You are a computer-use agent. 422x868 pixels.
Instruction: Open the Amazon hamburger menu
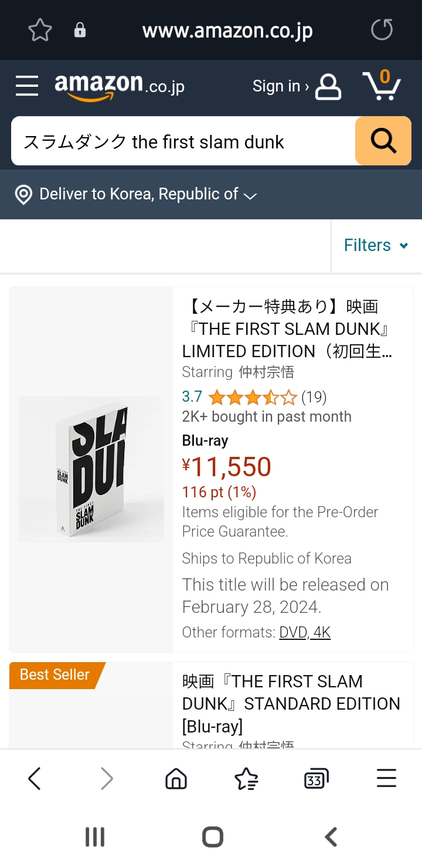27,86
